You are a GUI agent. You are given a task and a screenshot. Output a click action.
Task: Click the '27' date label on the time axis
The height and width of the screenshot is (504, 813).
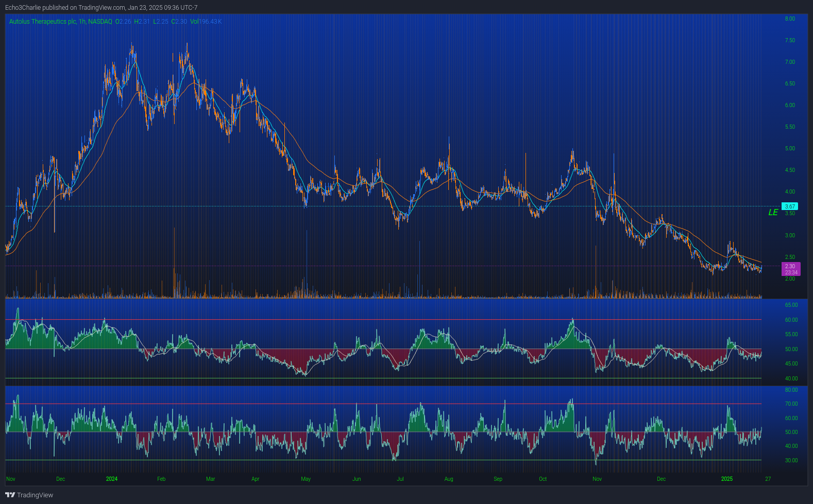click(x=768, y=479)
